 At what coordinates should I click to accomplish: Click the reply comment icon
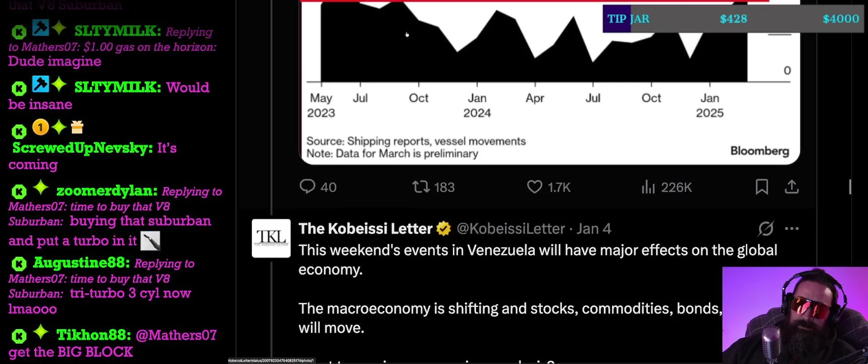(308, 187)
